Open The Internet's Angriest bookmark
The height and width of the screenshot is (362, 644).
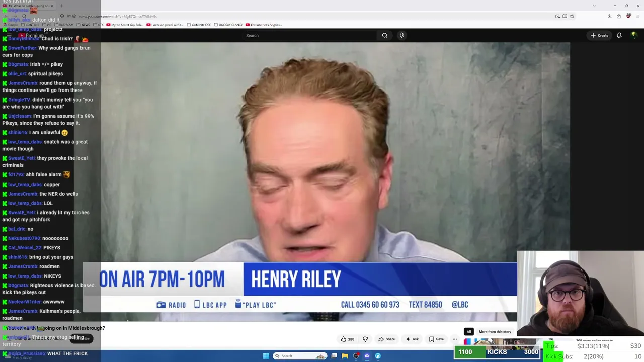click(x=264, y=25)
